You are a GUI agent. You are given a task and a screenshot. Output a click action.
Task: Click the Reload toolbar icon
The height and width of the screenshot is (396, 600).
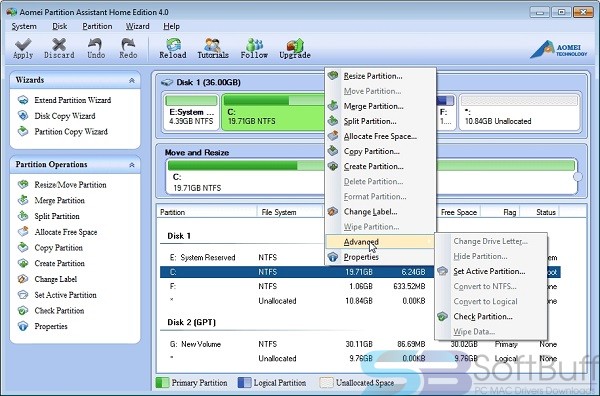[x=173, y=49]
